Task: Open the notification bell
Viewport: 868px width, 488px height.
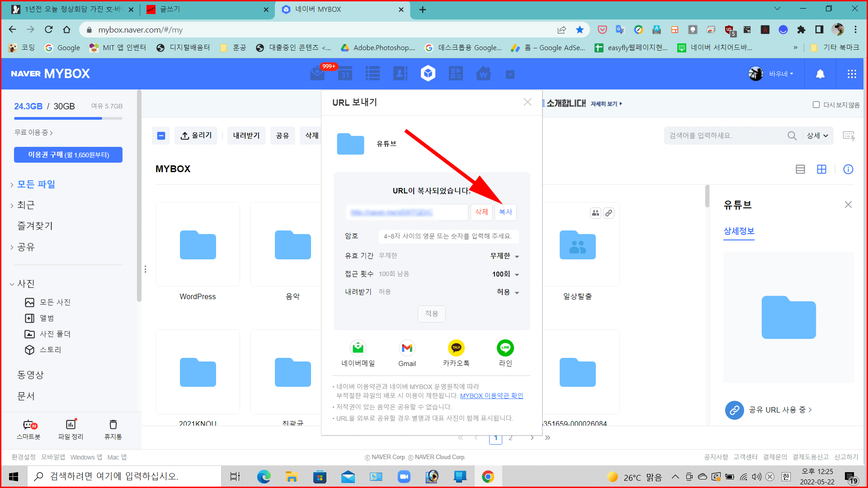Action: pyautogui.click(x=820, y=74)
